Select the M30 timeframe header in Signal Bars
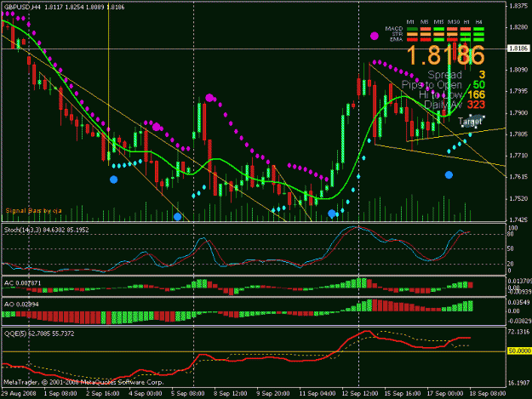The width and height of the screenshot is (532, 399). coord(454,22)
